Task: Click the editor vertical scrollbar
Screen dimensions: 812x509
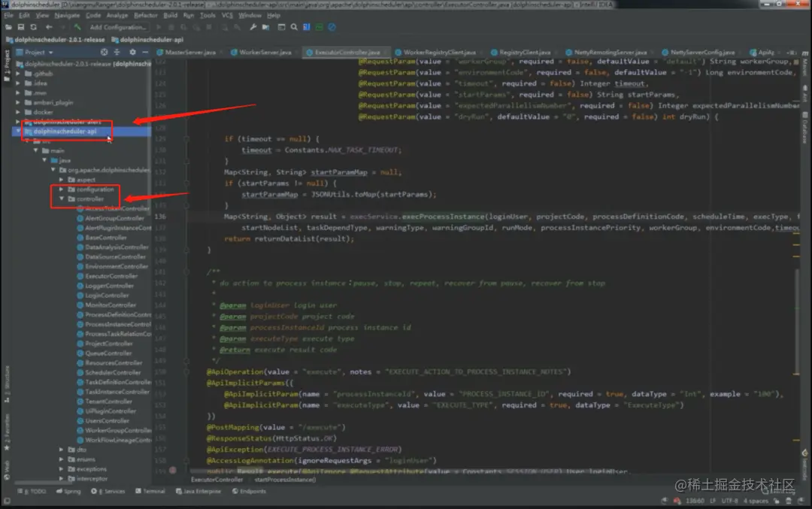Action: tap(796, 321)
